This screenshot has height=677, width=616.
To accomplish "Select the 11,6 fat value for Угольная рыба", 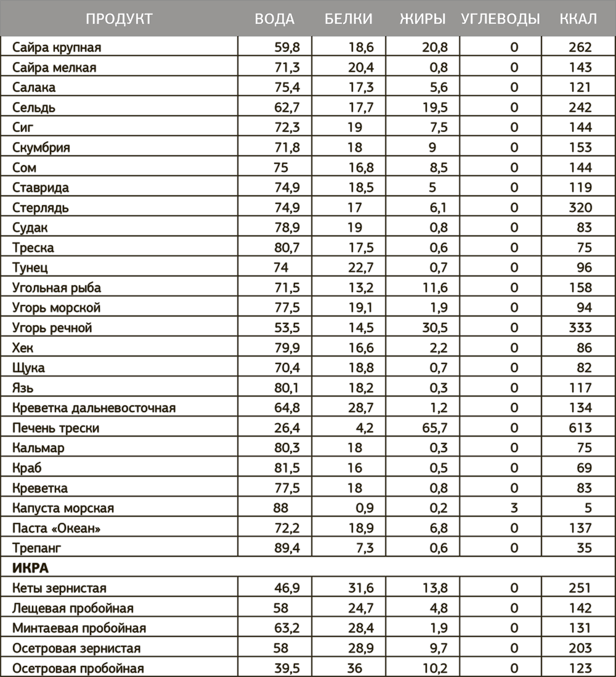I will 435,288.
